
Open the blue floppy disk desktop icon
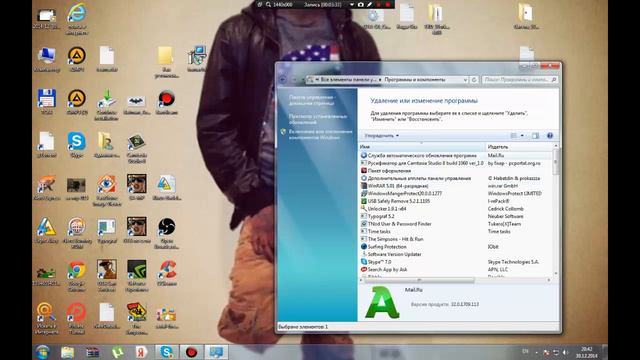[47, 101]
